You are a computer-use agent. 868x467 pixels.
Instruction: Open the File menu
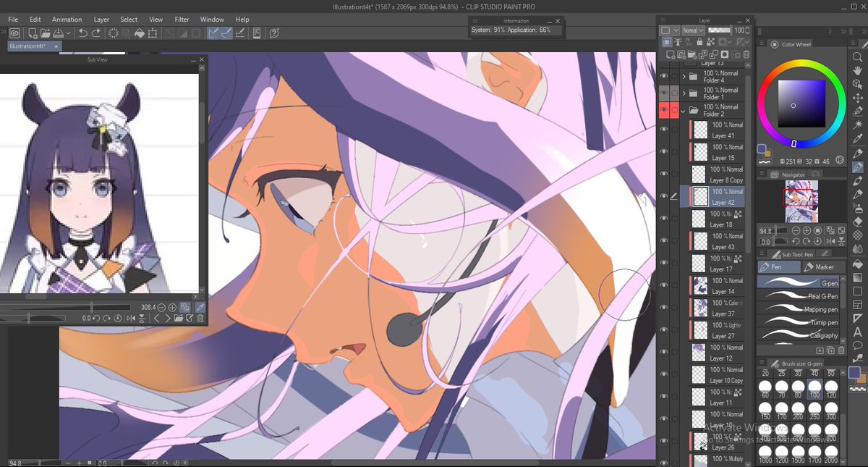click(x=13, y=20)
